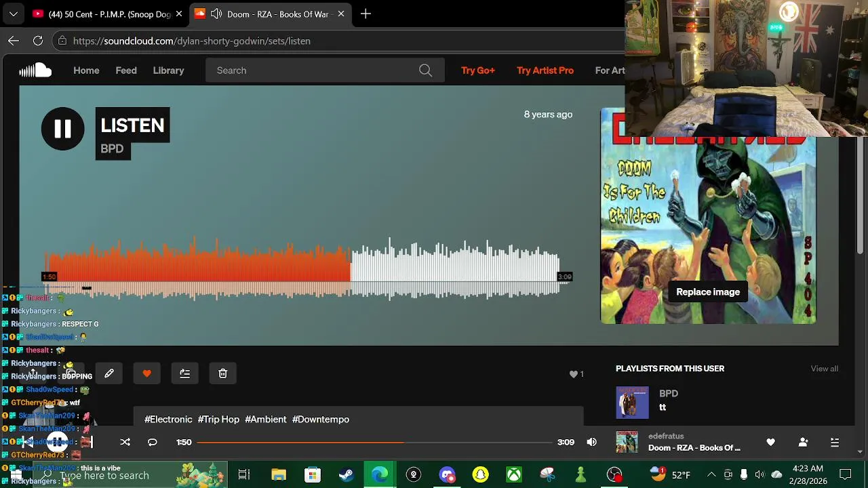868x488 pixels.
Task: Open the tt playlist title link
Action: point(663,407)
